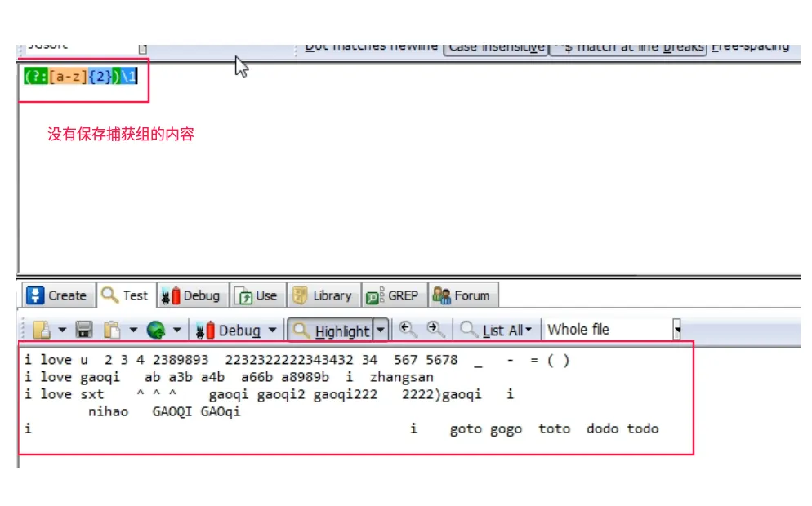
Task: Click the word 'toto' in test text
Action: click(554, 429)
